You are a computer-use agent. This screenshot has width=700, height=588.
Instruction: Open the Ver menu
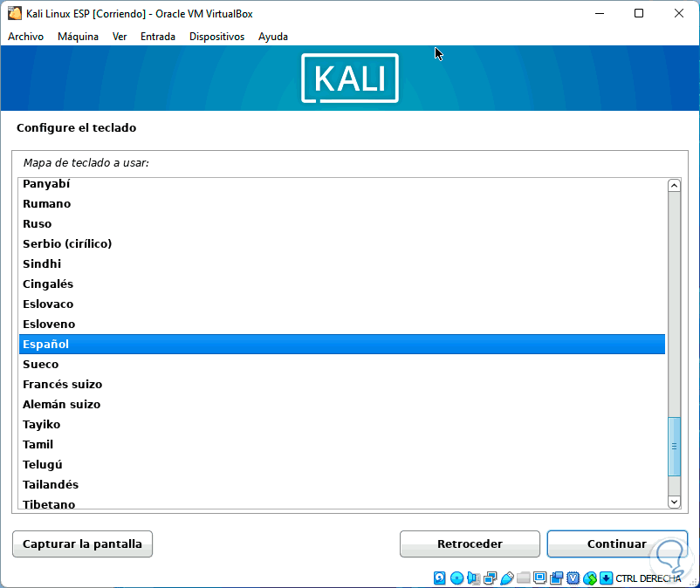coord(120,37)
